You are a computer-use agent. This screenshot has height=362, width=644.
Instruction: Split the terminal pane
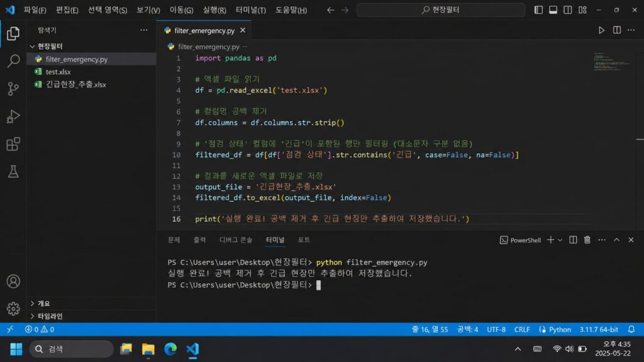click(x=573, y=240)
